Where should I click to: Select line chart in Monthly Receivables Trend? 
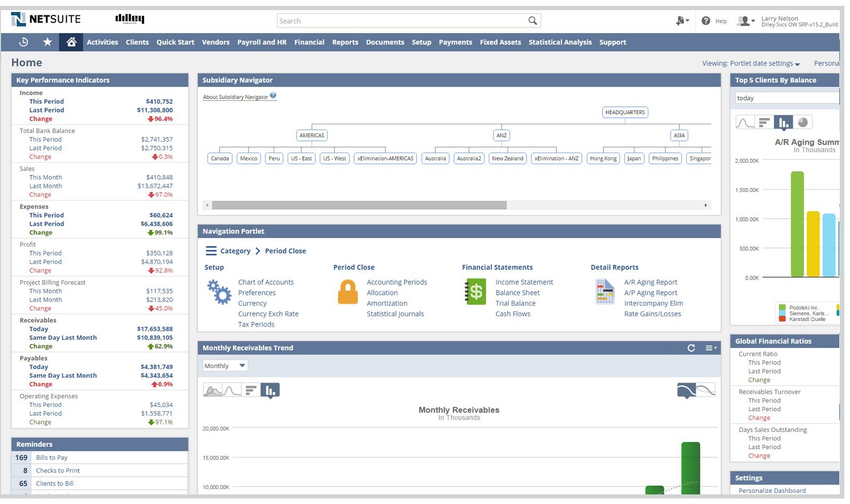(232, 391)
